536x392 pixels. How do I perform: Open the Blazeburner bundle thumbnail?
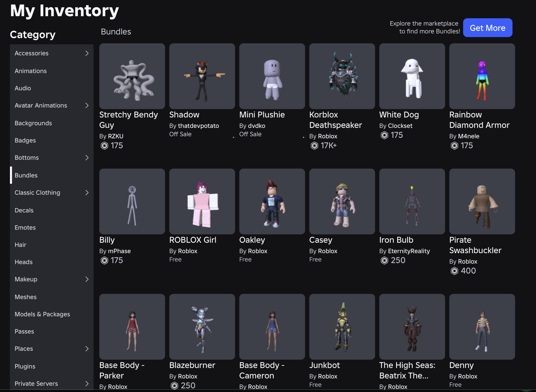tap(202, 327)
